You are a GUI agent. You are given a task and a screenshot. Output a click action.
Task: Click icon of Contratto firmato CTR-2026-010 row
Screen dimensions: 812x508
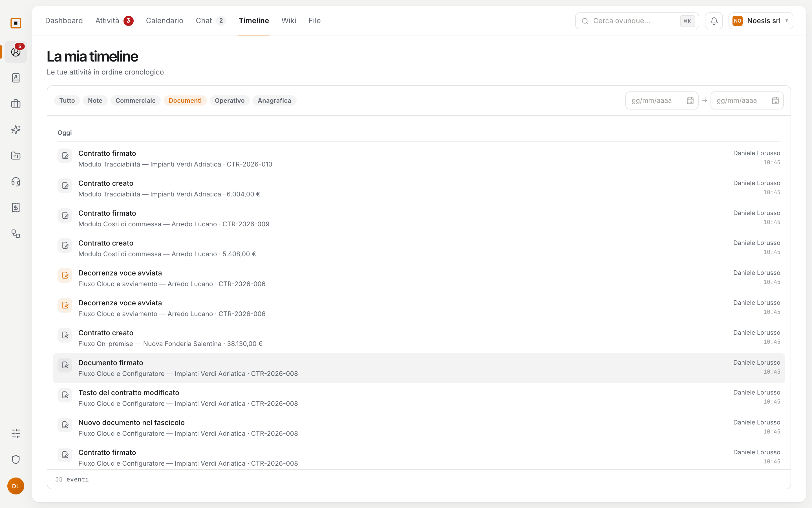(x=65, y=156)
